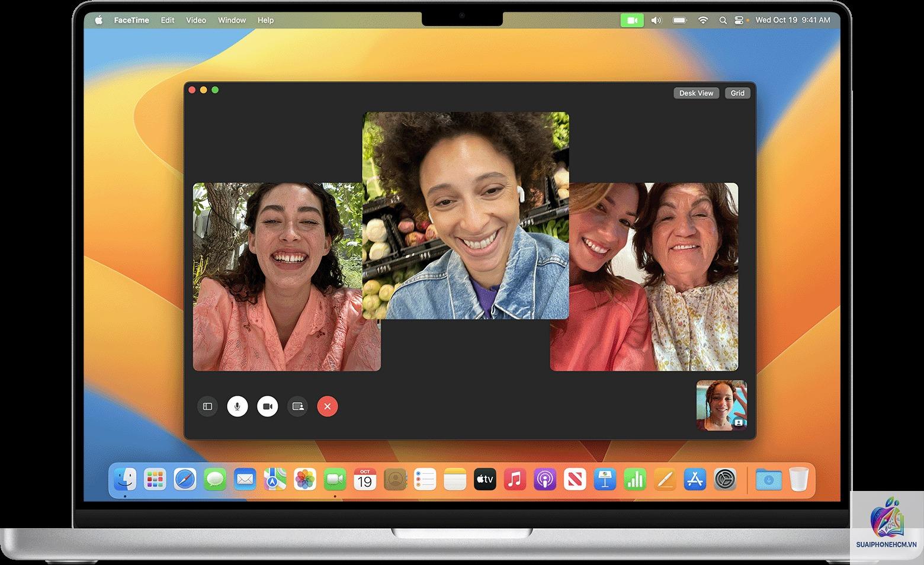Open the volume control in menu bar
This screenshot has width=924, height=565.
coord(656,20)
